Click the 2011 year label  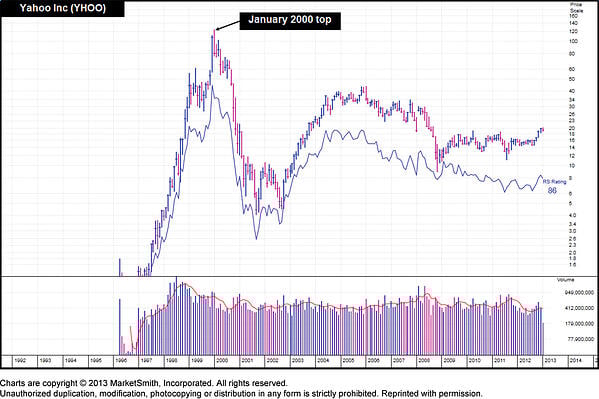tap(500, 361)
